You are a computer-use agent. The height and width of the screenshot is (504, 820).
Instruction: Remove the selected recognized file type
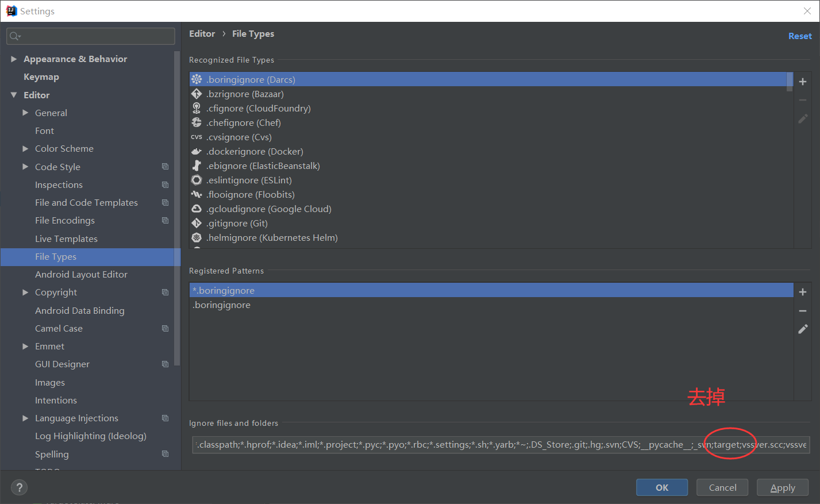click(802, 99)
